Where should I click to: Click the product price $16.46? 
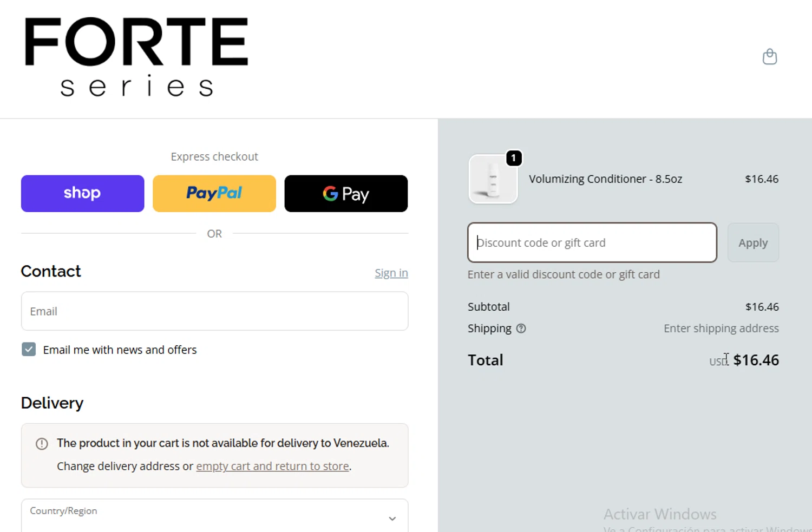tap(762, 179)
